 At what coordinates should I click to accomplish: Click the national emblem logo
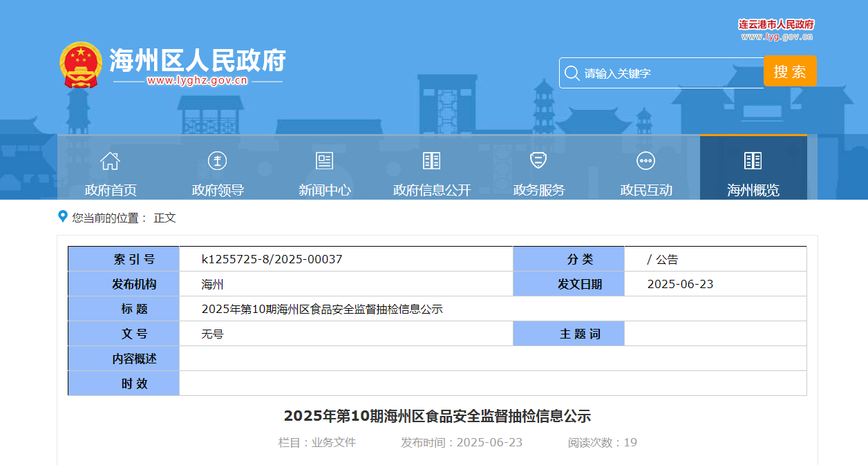[81, 65]
